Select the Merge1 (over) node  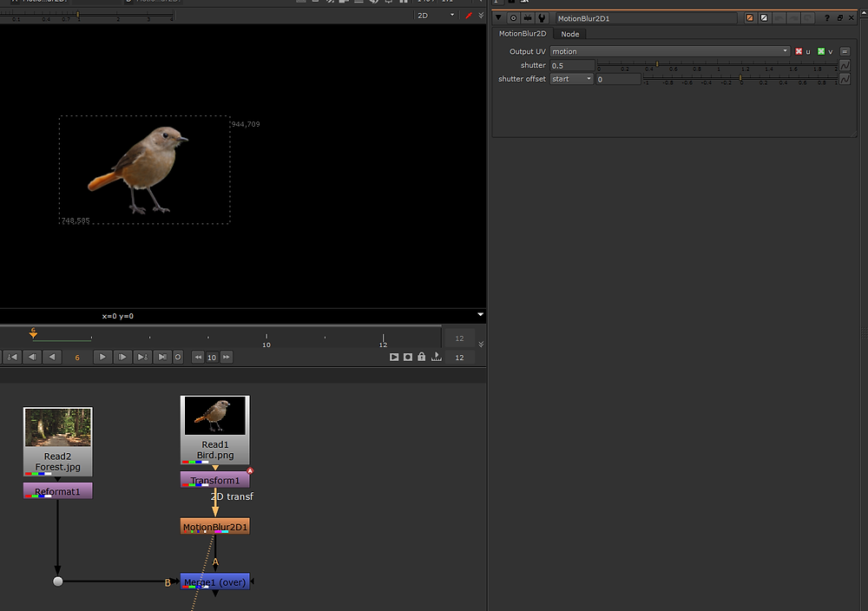pos(214,581)
